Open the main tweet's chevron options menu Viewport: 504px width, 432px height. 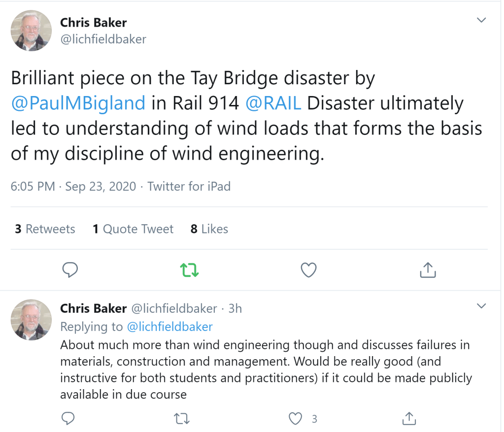pyautogui.click(x=481, y=20)
